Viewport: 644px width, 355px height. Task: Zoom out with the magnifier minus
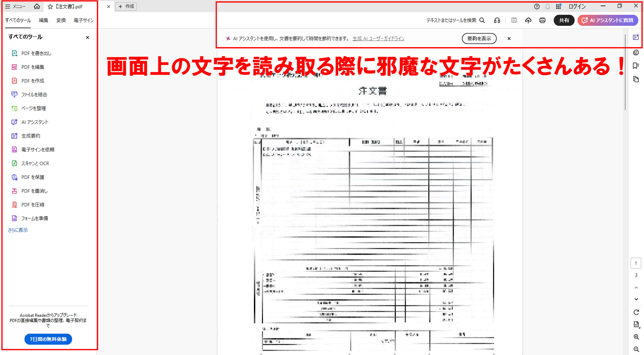pos(636,349)
